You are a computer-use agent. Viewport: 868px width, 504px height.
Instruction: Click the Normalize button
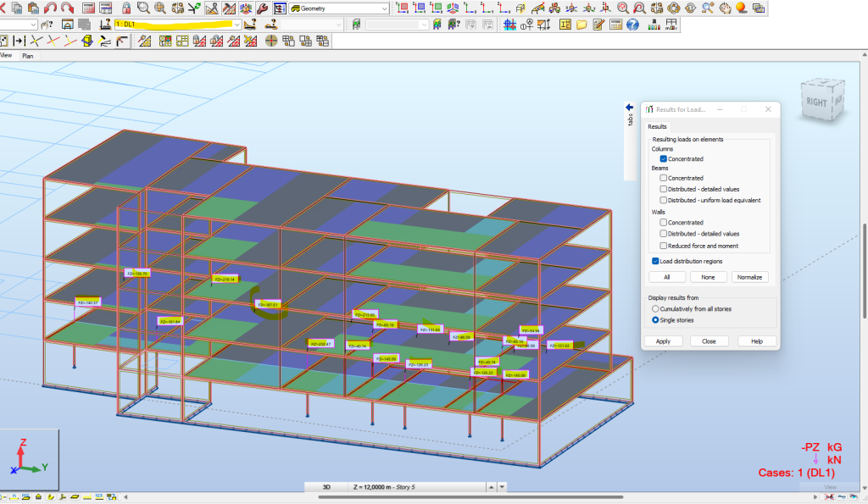[749, 277]
